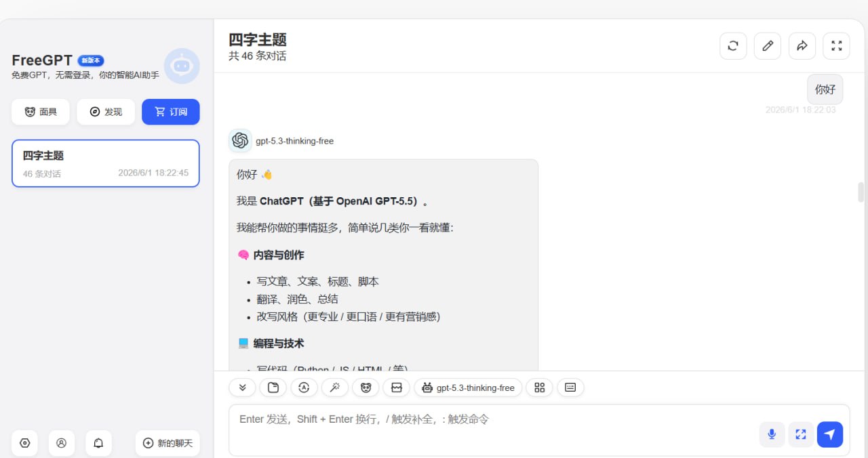Open settings via the hexagon icon
This screenshot has height=458, width=868.
pos(25,443)
